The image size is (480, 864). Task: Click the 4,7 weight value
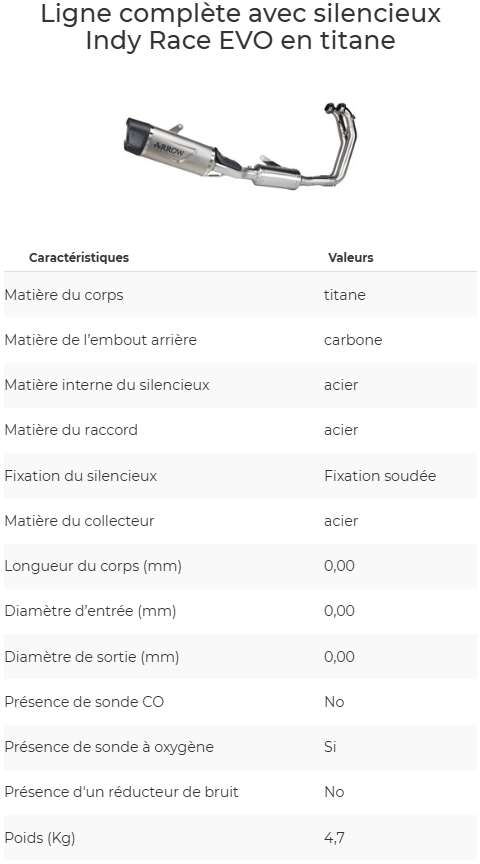pyautogui.click(x=334, y=838)
